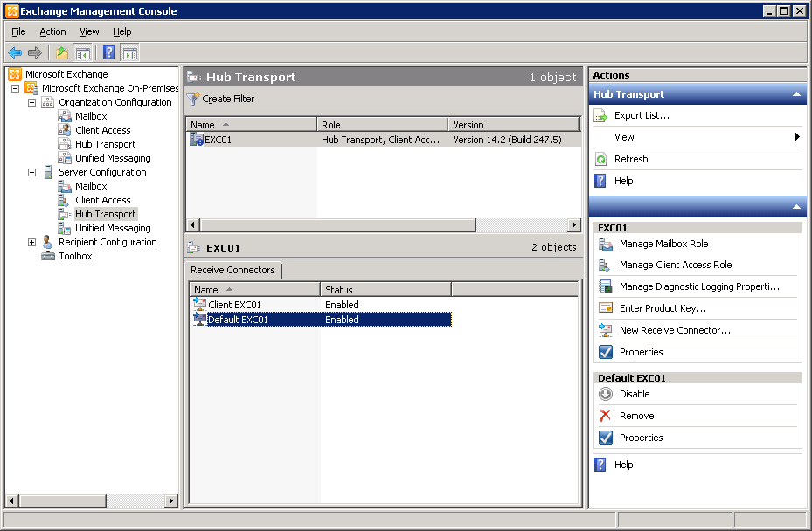This screenshot has width=812, height=531.
Task: Click server list horizontal scrollbar right arrow
Action: tap(573, 224)
